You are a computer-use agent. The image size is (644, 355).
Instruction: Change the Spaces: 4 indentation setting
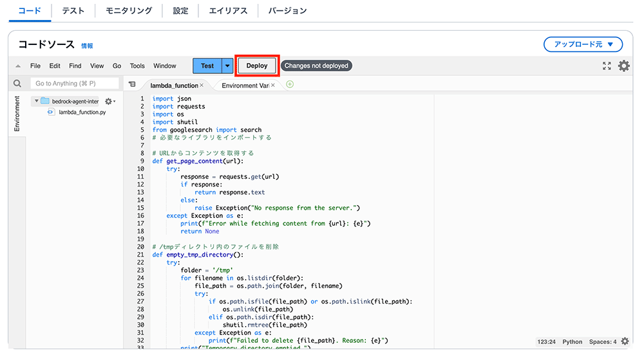(x=603, y=341)
